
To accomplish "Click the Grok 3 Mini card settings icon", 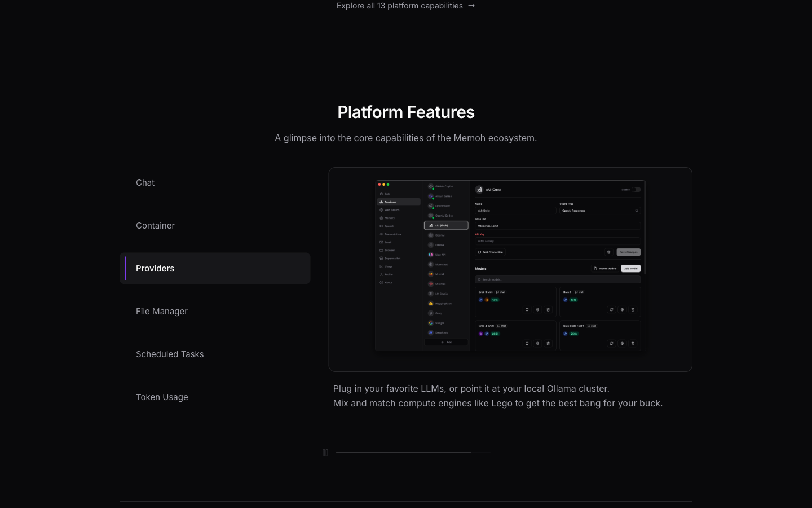I will point(537,309).
